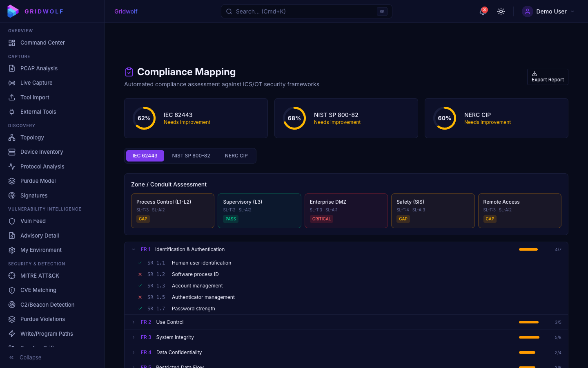Collapse the FR 1 Identification & Authentication section
This screenshot has height=368, width=588.
point(133,249)
